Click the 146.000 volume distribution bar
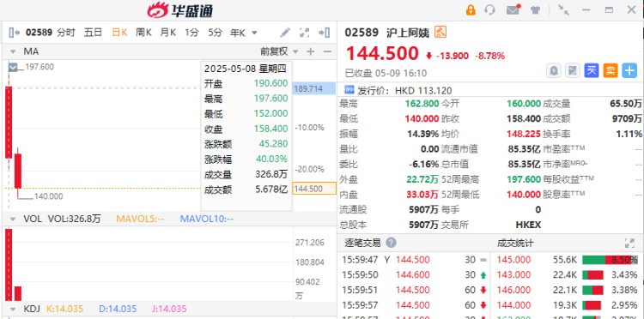644x319 pixels. tap(592, 291)
